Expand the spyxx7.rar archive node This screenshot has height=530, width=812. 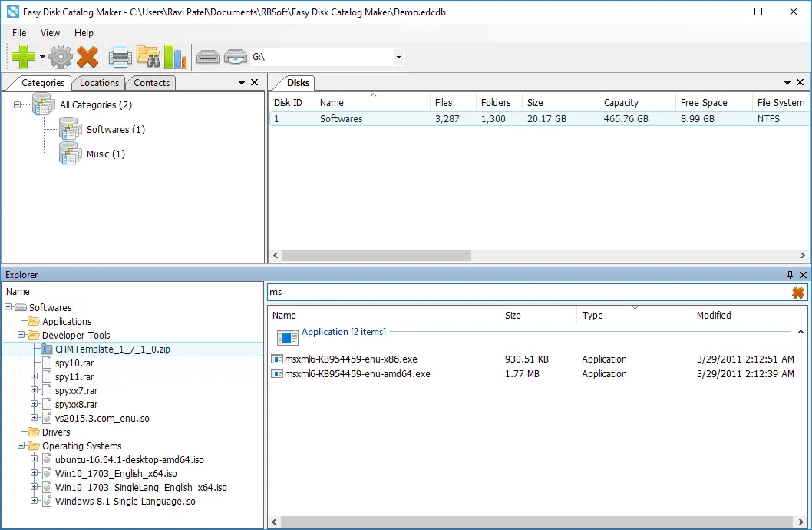(x=35, y=391)
